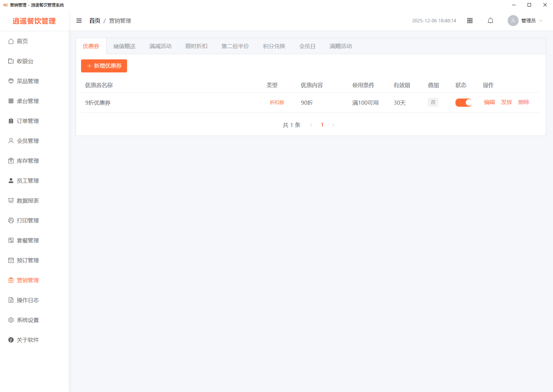
Task: Toggle status switch for 9折优惠券
Action: coord(463,103)
